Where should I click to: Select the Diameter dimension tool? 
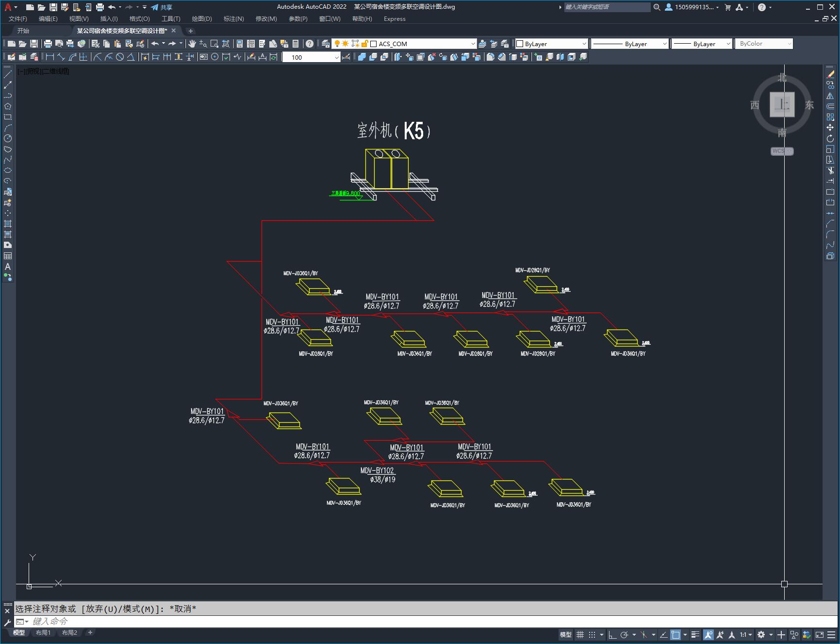120,57
